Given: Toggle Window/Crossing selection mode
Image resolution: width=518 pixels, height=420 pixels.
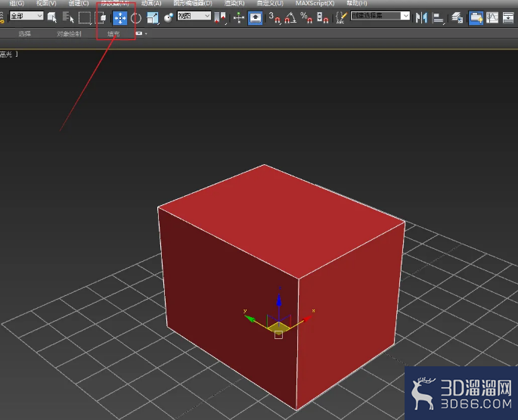Looking at the screenshot, I should pyautogui.click(x=101, y=17).
